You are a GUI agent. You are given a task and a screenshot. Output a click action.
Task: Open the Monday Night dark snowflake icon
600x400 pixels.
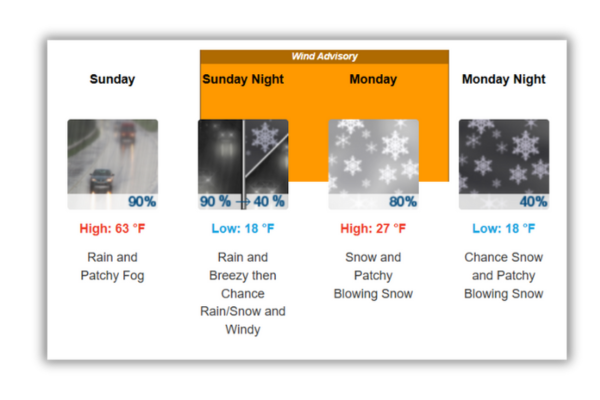(503, 155)
